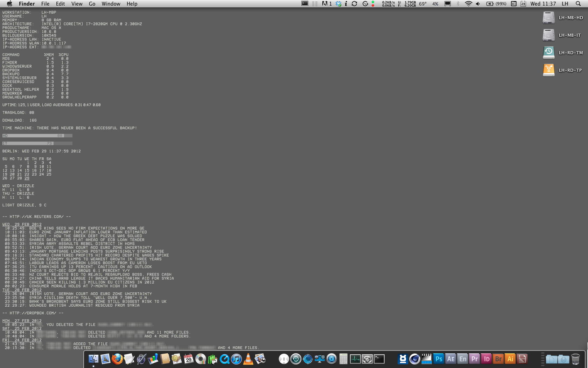This screenshot has height=368, width=588.
Task: Click the IT disk usage bar
Action: pyautogui.click(x=37, y=143)
